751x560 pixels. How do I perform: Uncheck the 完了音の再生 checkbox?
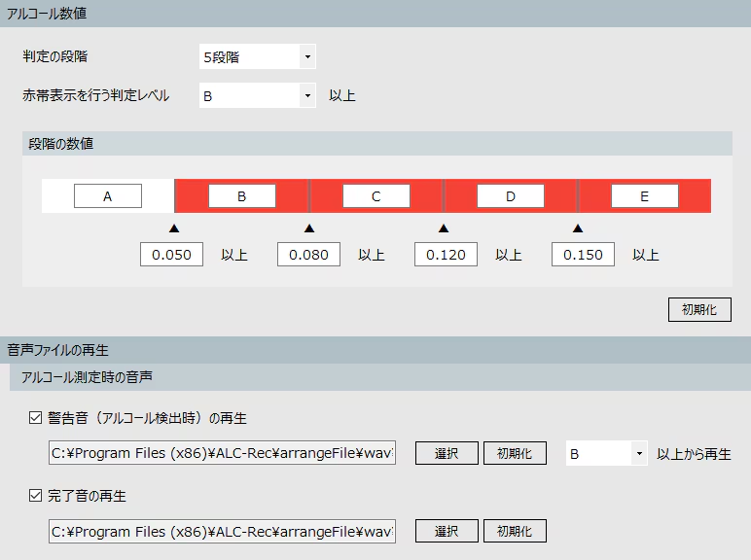pyautogui.click(x=36, y=496)
